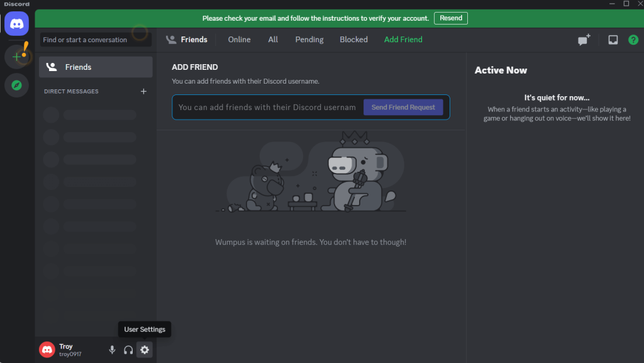
Task: Open New Group DM chat icon
Action: pos(584,40)
